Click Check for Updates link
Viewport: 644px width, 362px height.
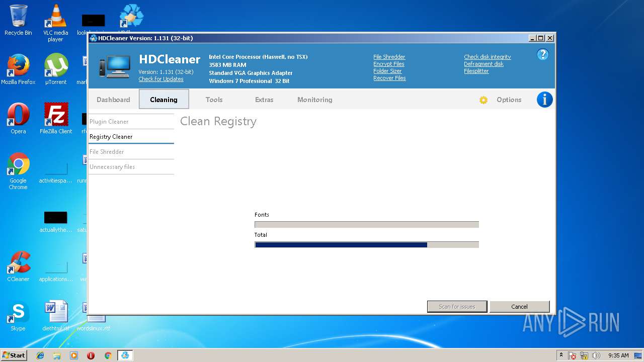[161, 79]
